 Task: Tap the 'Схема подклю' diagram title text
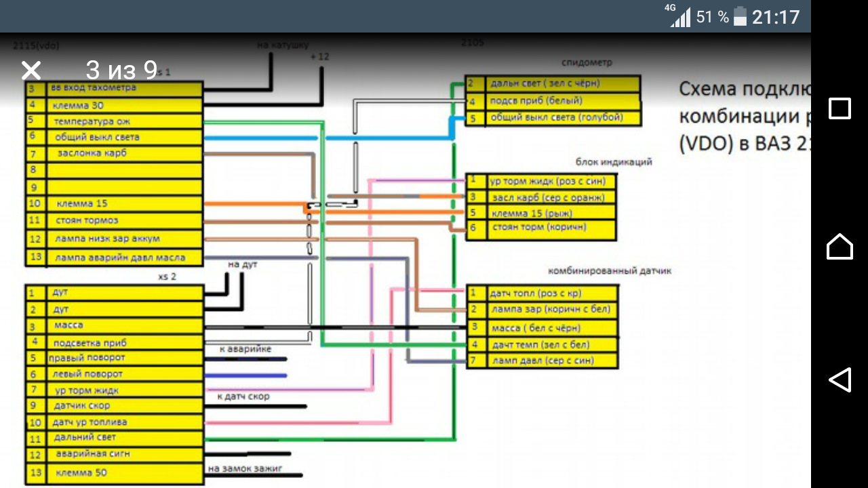click(745, 89)
